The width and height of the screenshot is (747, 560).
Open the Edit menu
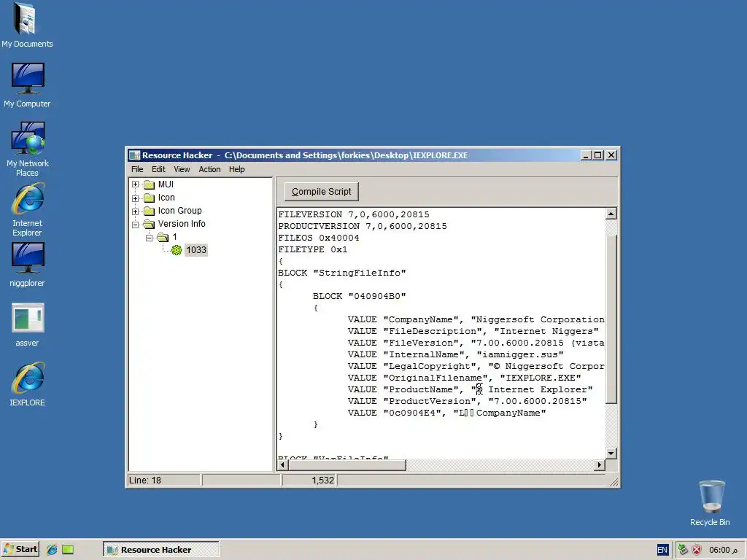tap(158, 169)
